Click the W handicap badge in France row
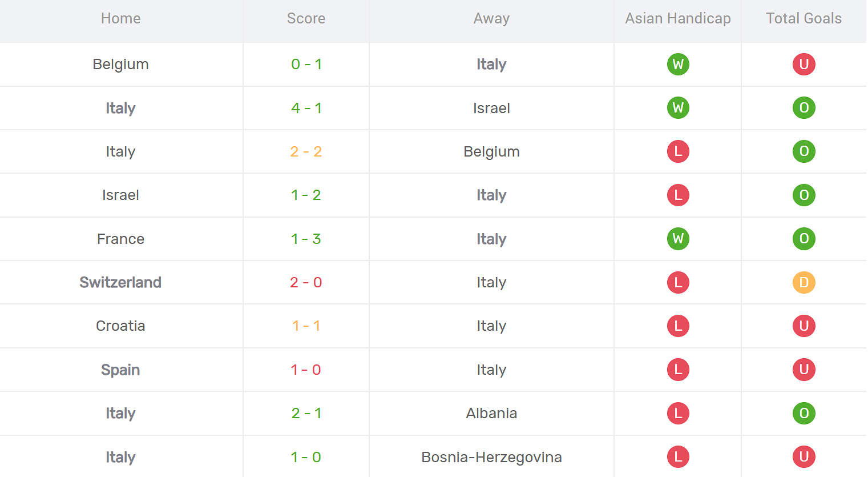 tap(678, 239)
